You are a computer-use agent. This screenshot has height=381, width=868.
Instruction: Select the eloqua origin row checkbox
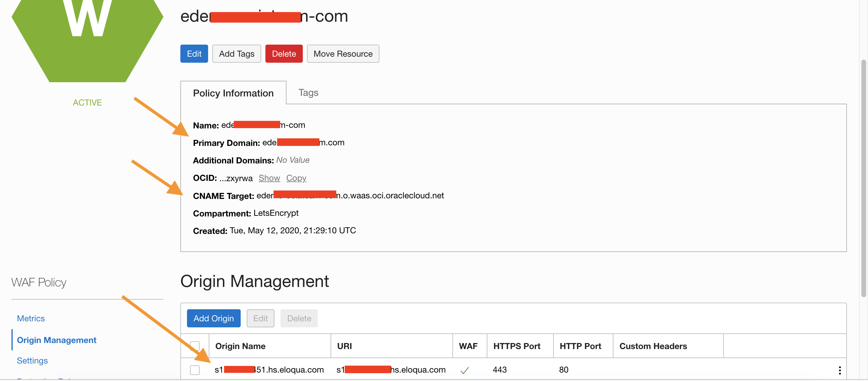point(195,370)
